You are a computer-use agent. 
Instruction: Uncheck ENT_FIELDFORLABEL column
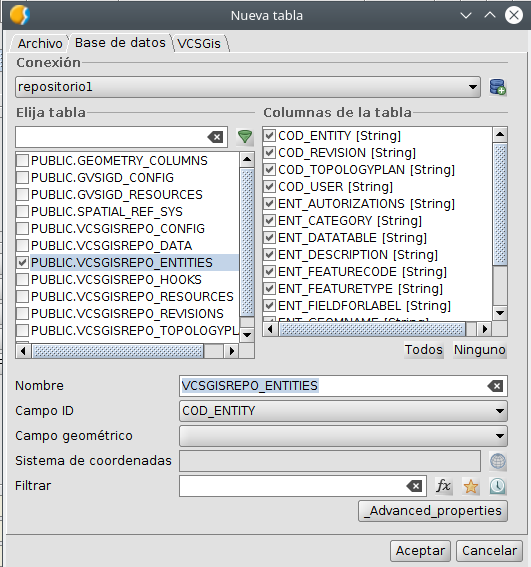[x=269, y=305]
